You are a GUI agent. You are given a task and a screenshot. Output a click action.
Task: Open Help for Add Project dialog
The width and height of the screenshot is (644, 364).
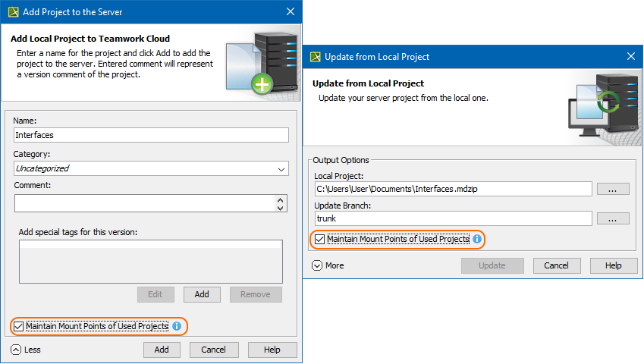point(272,350)
